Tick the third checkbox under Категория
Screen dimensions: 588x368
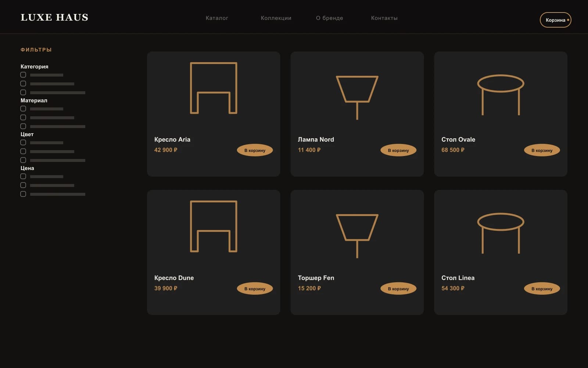23,92
